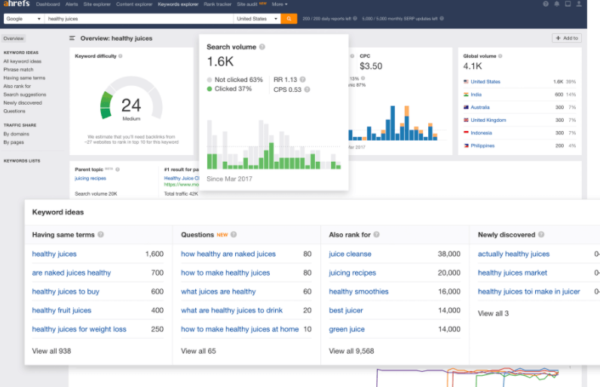Image resolution: width=600 pixels, height=387 pixels.
Task: Open Search volume info icon
Action: (262, 47)
